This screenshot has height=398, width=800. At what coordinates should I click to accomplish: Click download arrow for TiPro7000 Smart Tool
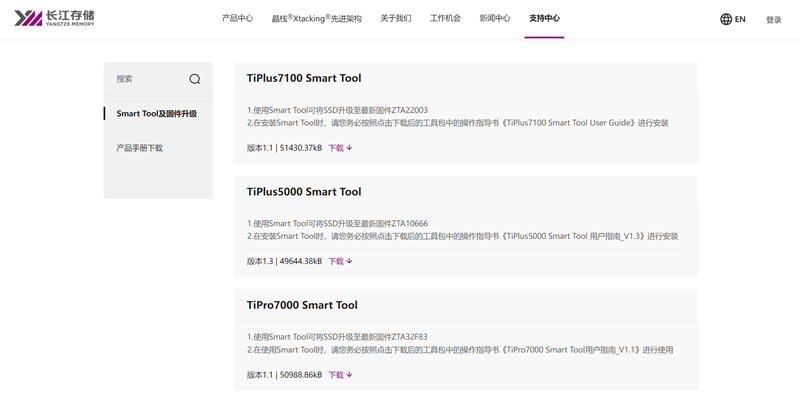pyautogui.click(x=349, y=375)
